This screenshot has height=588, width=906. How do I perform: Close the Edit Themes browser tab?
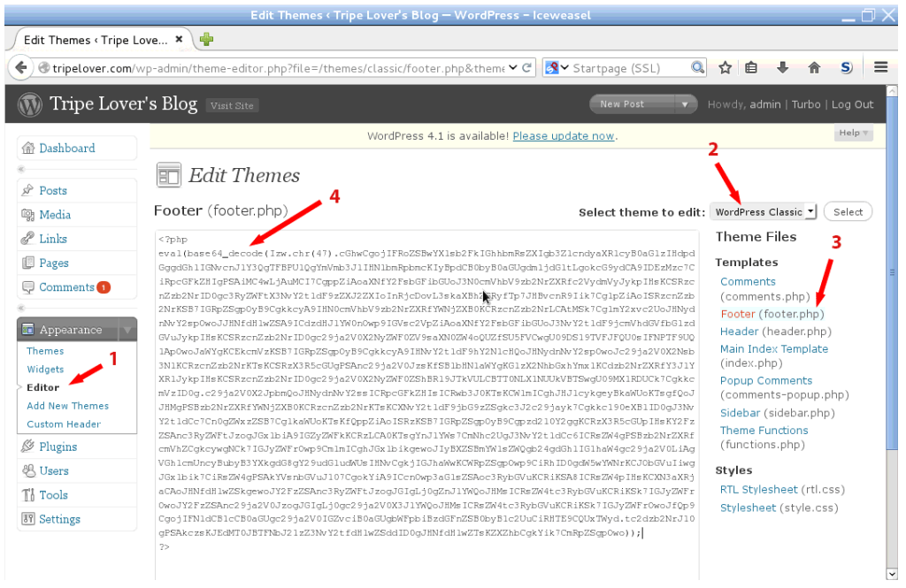click(x=179, y=39)
